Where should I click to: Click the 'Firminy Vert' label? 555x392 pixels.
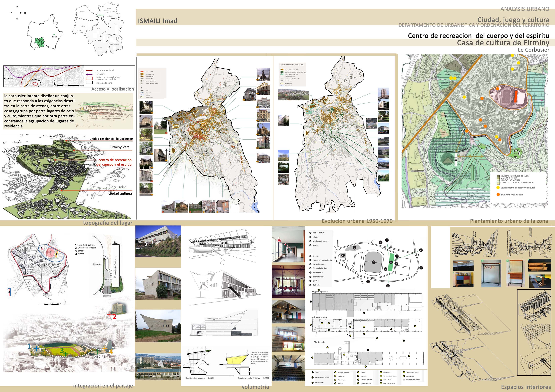point(119,147)
